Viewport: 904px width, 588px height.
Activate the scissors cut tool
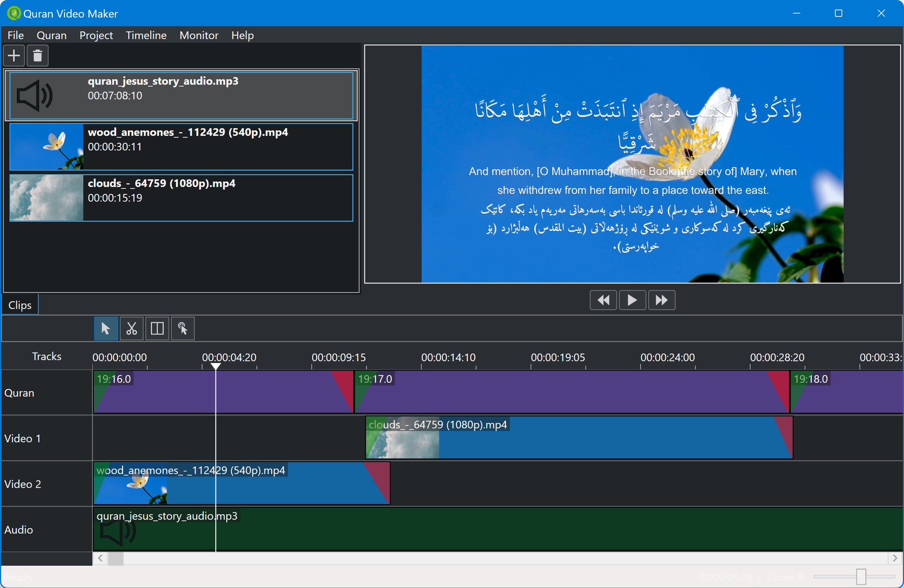[132, 328]
